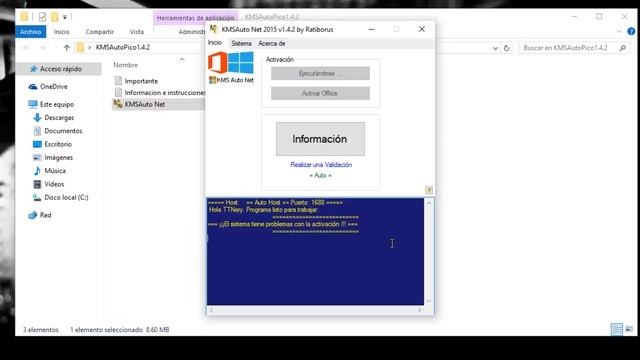640x360 pixels.
Task: Close the KMSAuto Net window
Action: (422, 29)
